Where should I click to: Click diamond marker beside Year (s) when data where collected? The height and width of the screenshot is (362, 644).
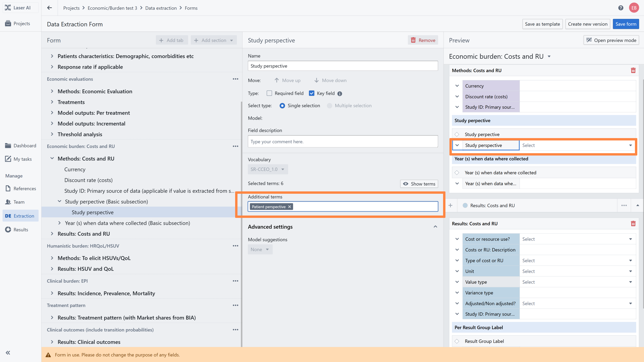[x=457, y=173]
